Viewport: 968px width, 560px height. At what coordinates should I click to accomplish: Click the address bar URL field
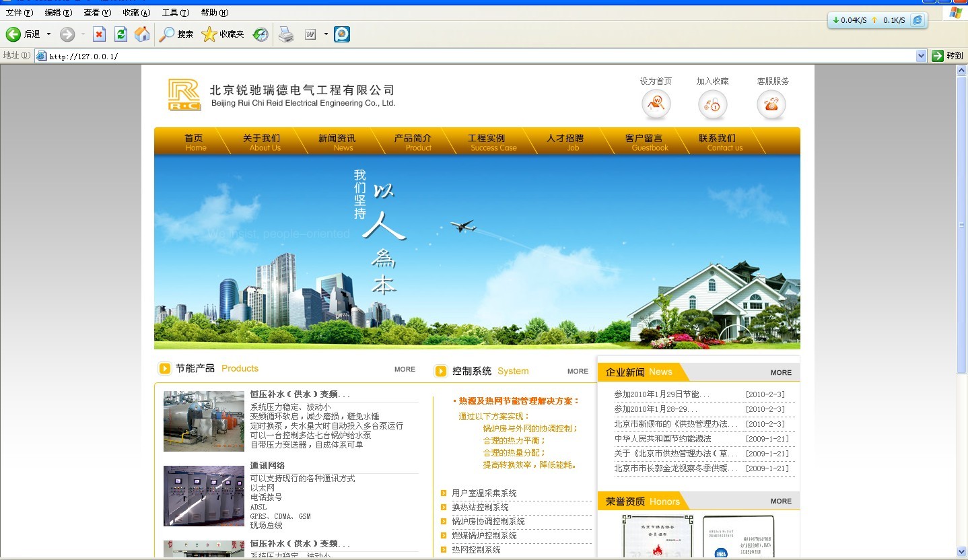coord(471,56)
